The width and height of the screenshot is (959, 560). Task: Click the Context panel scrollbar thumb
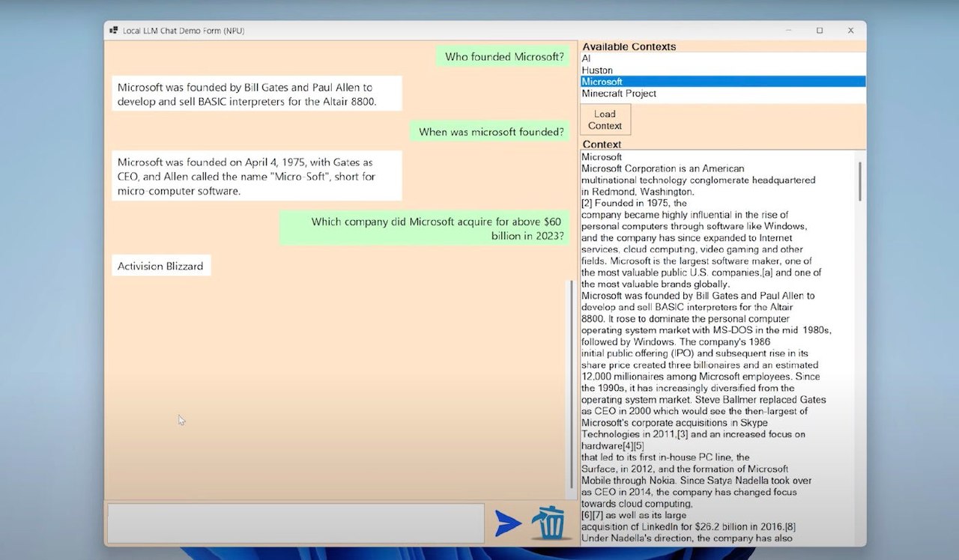(860, 181)
